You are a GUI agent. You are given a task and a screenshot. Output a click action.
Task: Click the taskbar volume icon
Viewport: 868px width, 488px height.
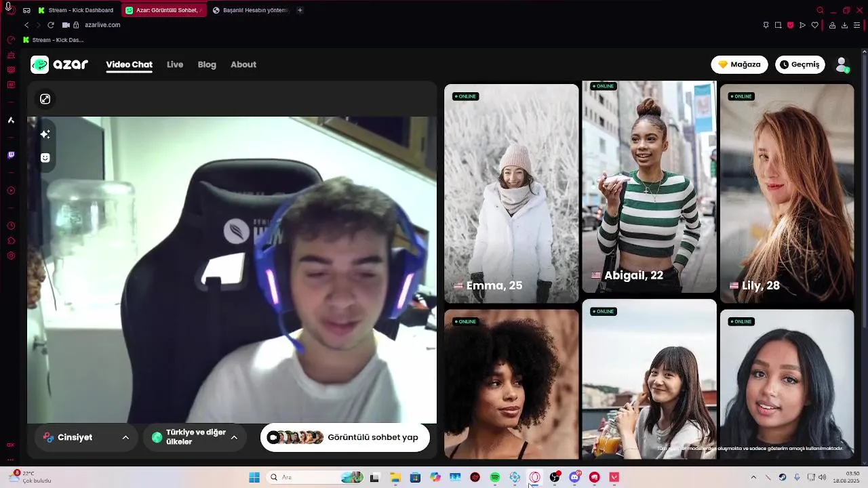(823, 477)
